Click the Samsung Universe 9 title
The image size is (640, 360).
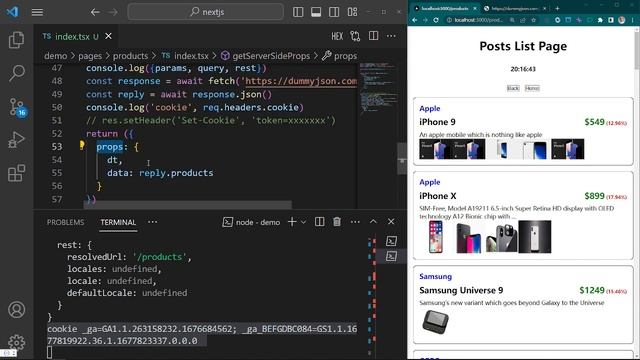click(461, 291)
